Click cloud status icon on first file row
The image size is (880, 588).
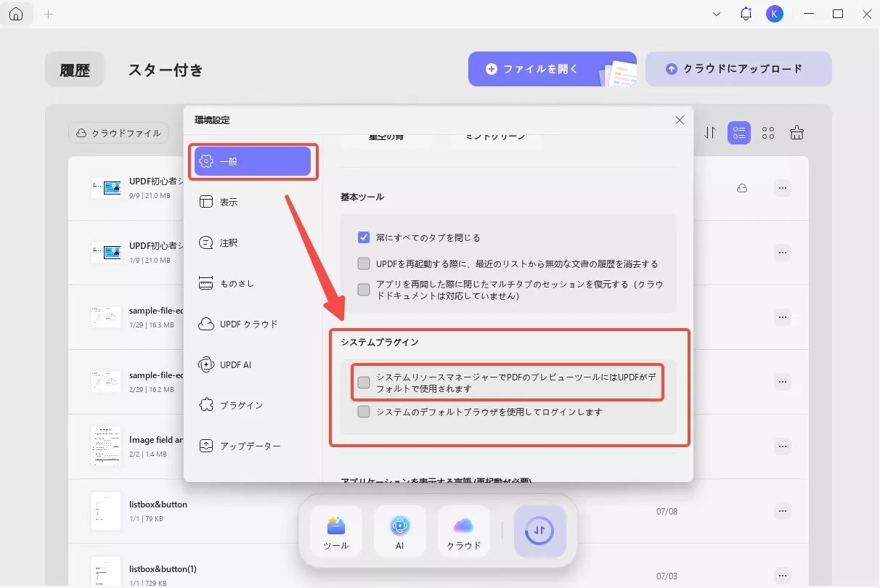[742, 188]
